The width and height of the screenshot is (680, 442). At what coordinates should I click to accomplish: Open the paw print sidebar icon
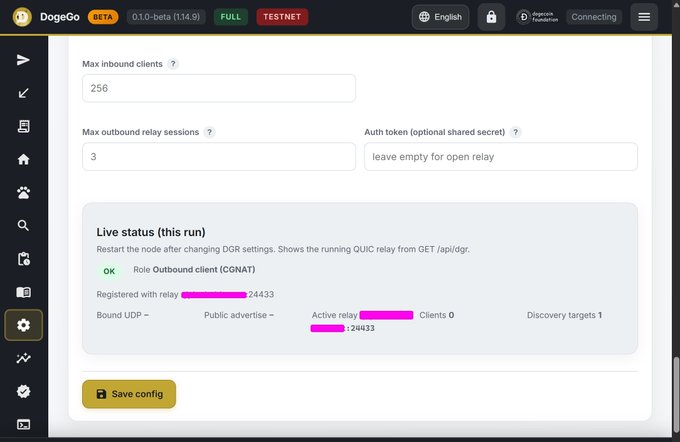tap(23, 192)
